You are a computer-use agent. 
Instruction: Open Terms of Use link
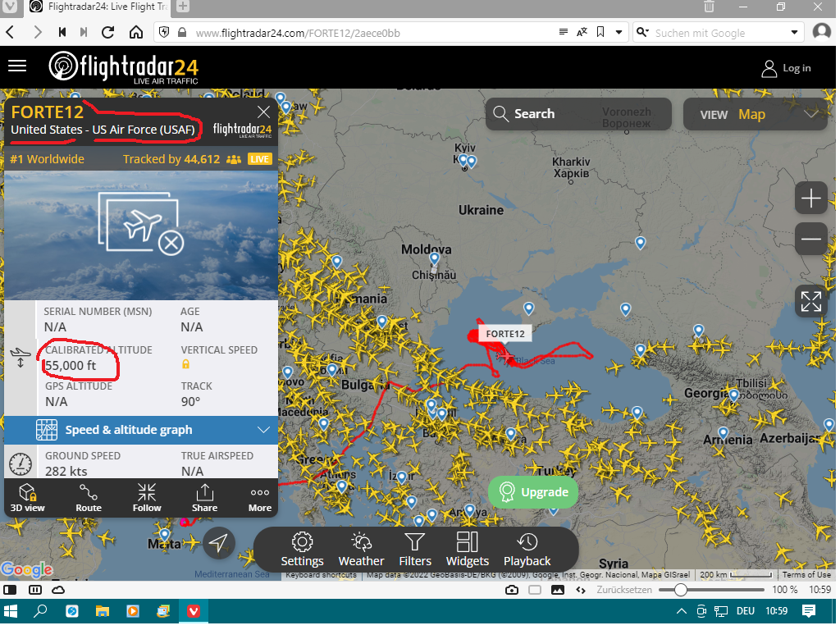pyautogui.click(x=807, y=575)
